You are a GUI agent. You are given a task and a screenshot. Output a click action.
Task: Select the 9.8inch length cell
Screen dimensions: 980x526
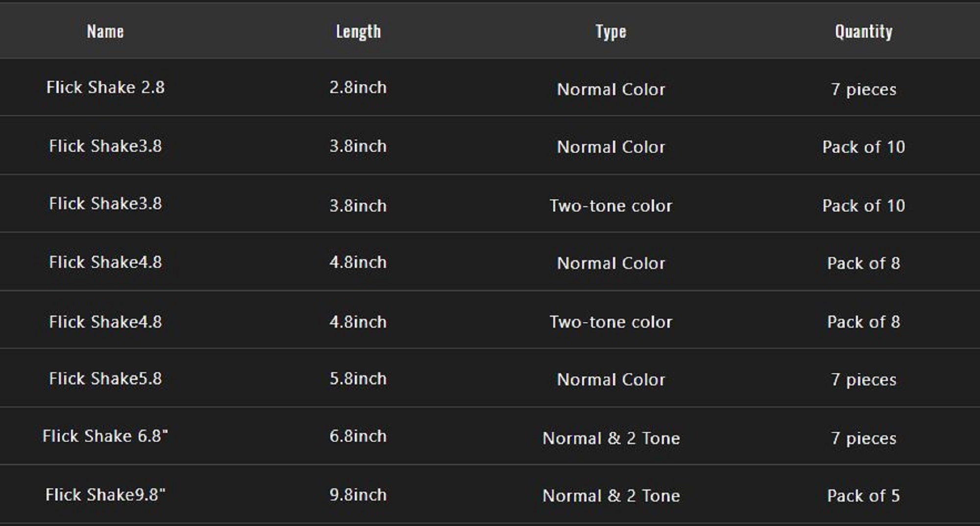click(x=358, y=495)
